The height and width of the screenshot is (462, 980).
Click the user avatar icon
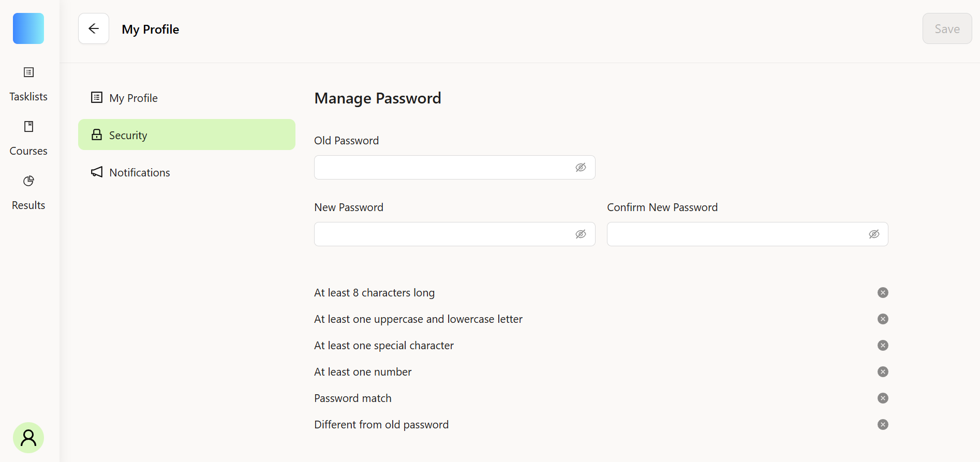pyautogui.click(x=28, y=438)
